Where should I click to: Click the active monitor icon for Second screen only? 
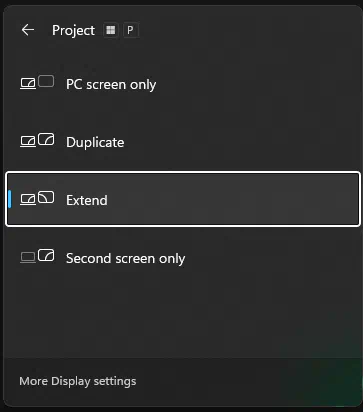click(x=46, y=255)
